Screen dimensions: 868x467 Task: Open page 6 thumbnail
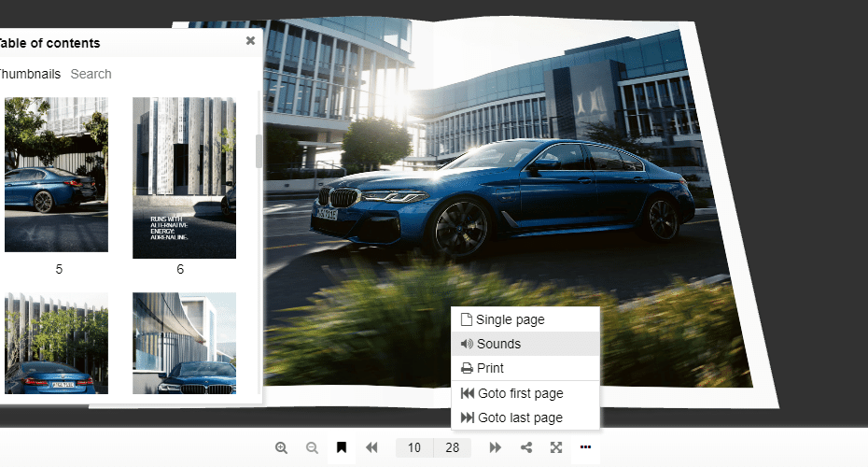184,177
